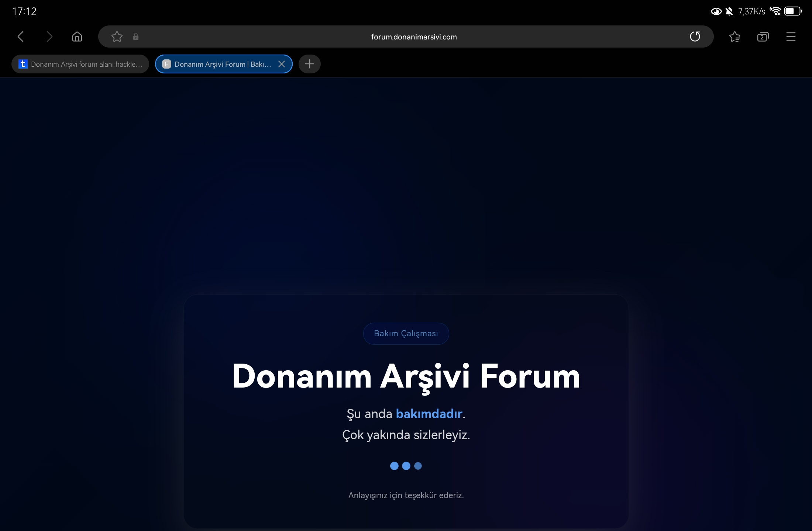Tap the muted bell status icon

(729, 11)
